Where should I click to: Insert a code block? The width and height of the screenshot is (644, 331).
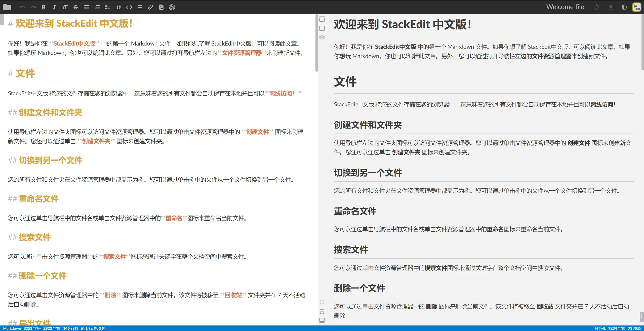(129, 7)
